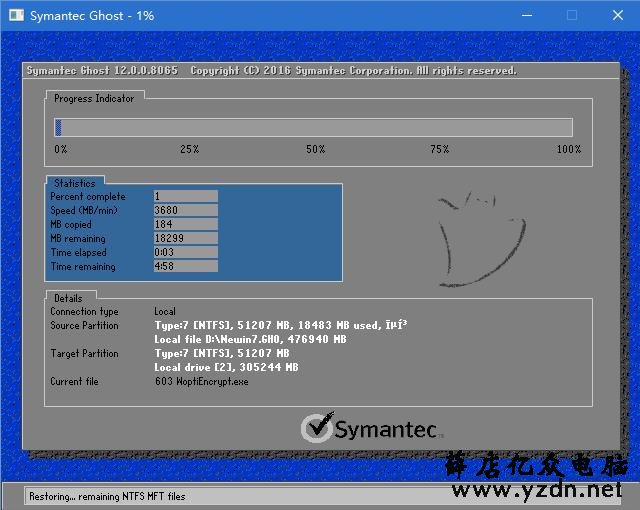Click the Time remaining value 4:58
The height and width of the screenshot is (510, 640).
(186, 266)
